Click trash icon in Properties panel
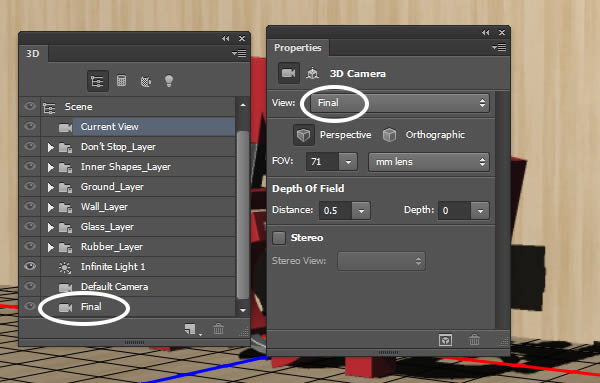Viewport: 600px width, 383px height. tap(474, 339)
